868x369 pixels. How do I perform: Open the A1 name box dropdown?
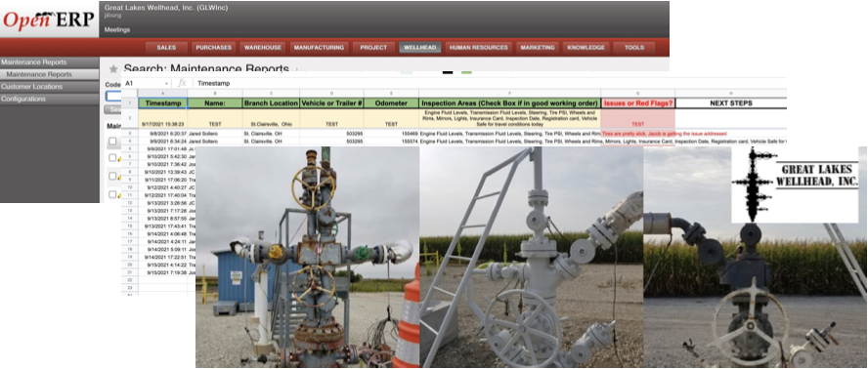click(166, 84)
